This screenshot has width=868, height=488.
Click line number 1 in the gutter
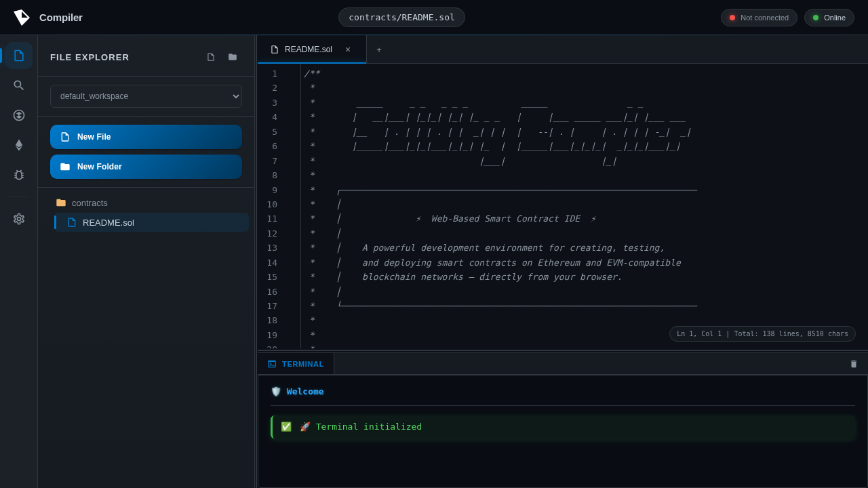click(275, 73)
